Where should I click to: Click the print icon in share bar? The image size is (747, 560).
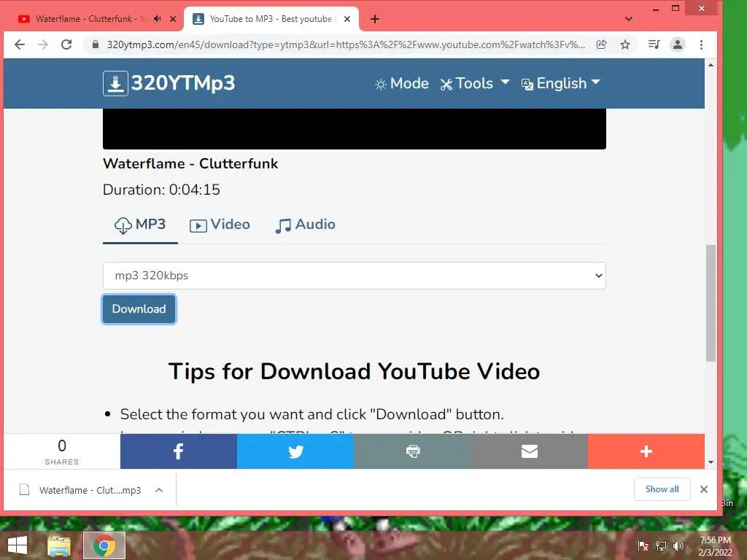coord(413,451)
